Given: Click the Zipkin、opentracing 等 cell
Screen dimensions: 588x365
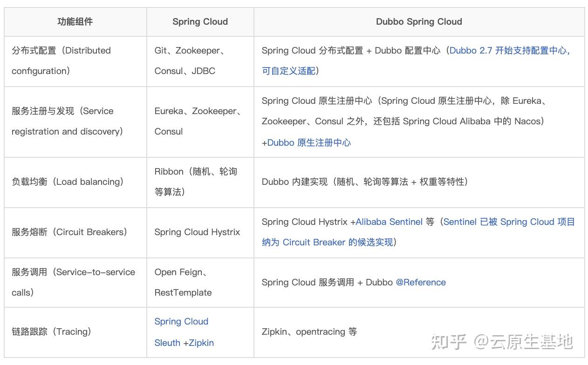Looking at the screenshot, I should click(x=419, y=332).
